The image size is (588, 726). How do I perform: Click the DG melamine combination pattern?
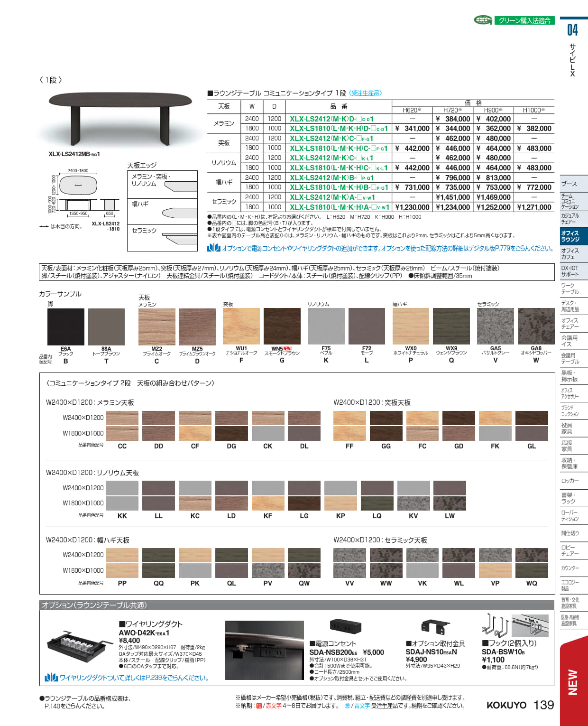[231, 426]
